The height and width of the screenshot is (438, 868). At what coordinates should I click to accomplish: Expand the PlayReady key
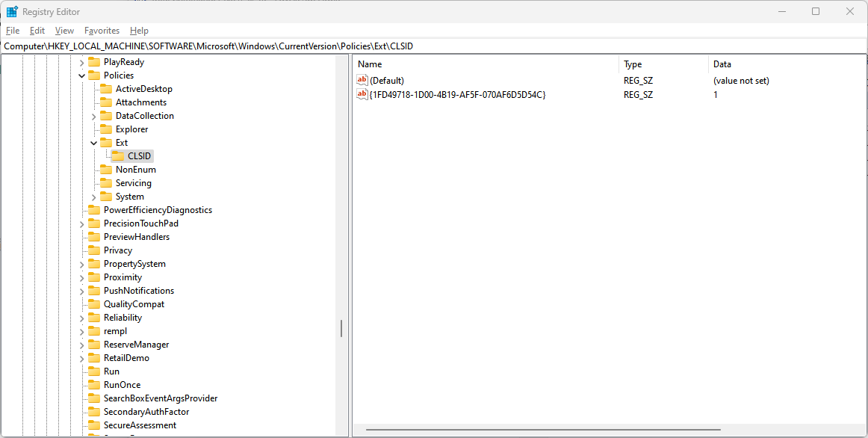tap(82, 63)
